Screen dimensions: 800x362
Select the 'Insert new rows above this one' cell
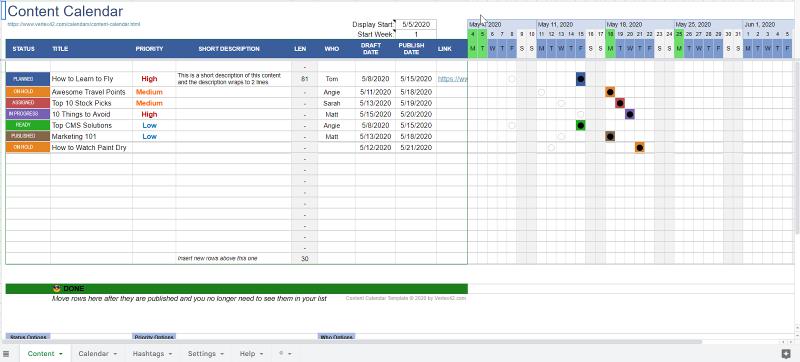coord(234,258)
